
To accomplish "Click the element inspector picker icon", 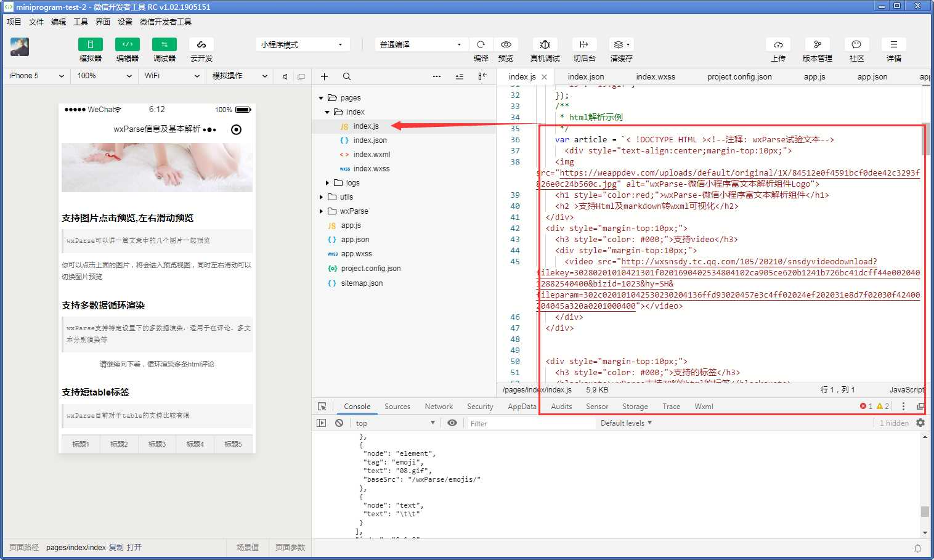I will click(322, 407).
